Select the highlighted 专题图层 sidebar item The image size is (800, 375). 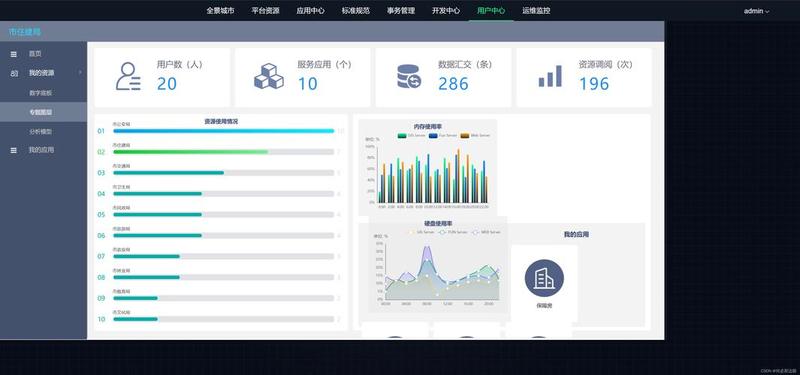(x=43, y=112)
